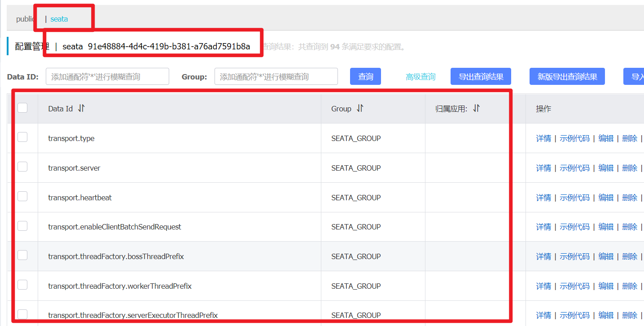The image size is (644, 326).
Task: Open 示例代码 for transport.enableClientBatchSendRequest
Action: coord(574,227)
